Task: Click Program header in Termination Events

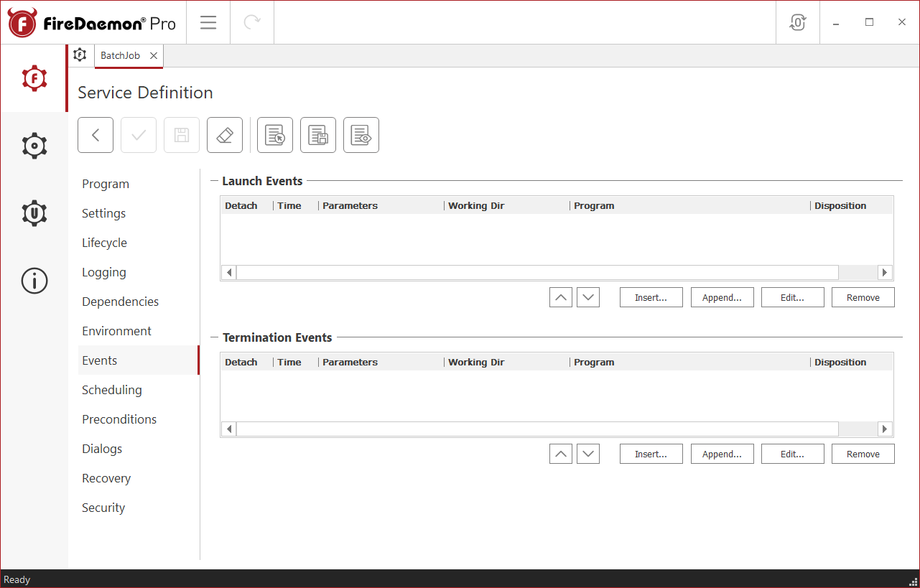Action: [690, 363]
